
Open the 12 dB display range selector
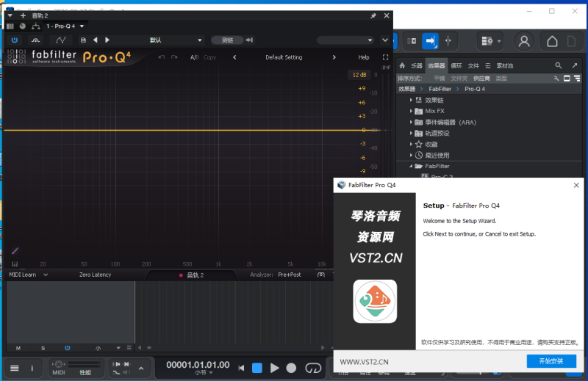tap(359, 75)
